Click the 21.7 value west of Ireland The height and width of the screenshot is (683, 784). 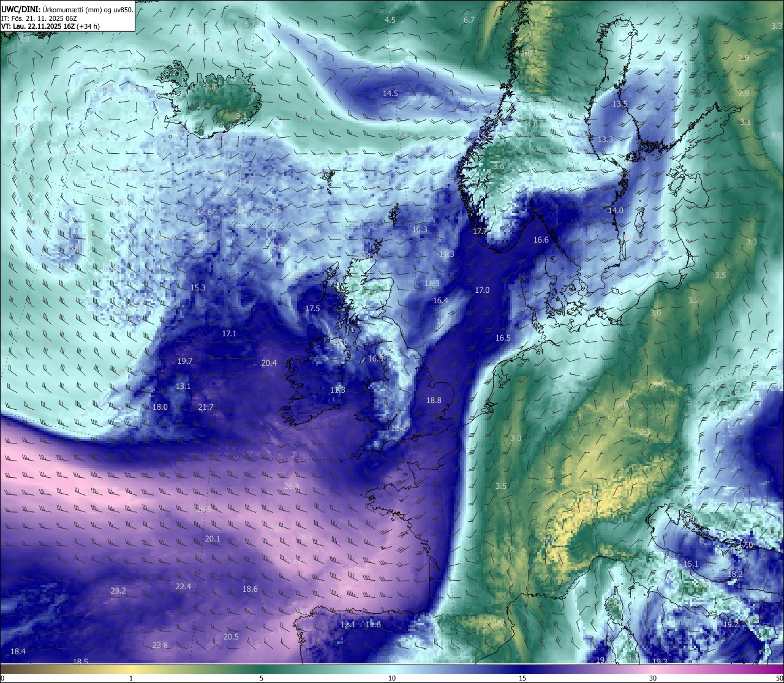pos(206,407)
